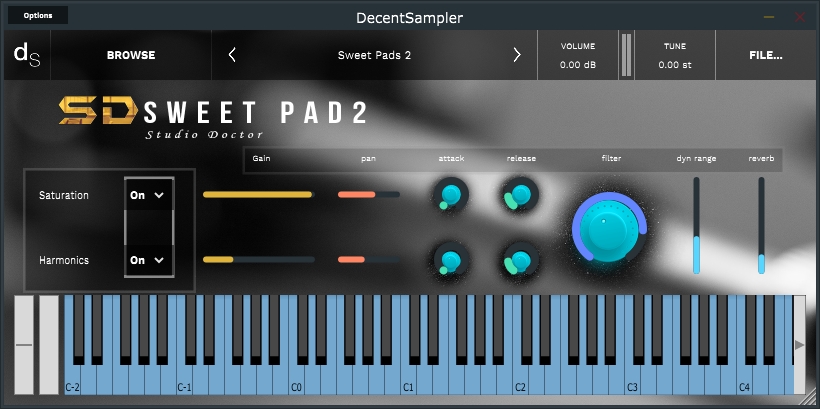Click the SD Sweet Pad 2 logo
Screen dimensions: 820x409
point(212,118)
